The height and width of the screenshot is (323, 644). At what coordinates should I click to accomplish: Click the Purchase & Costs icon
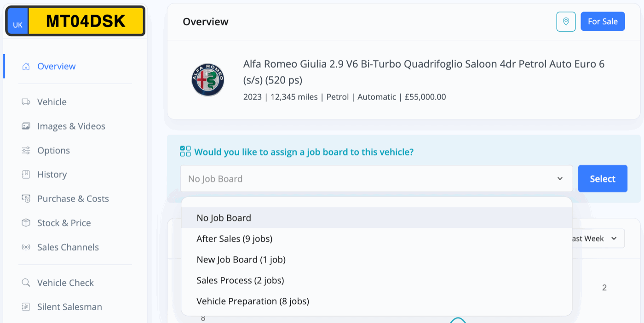point(26,198)
